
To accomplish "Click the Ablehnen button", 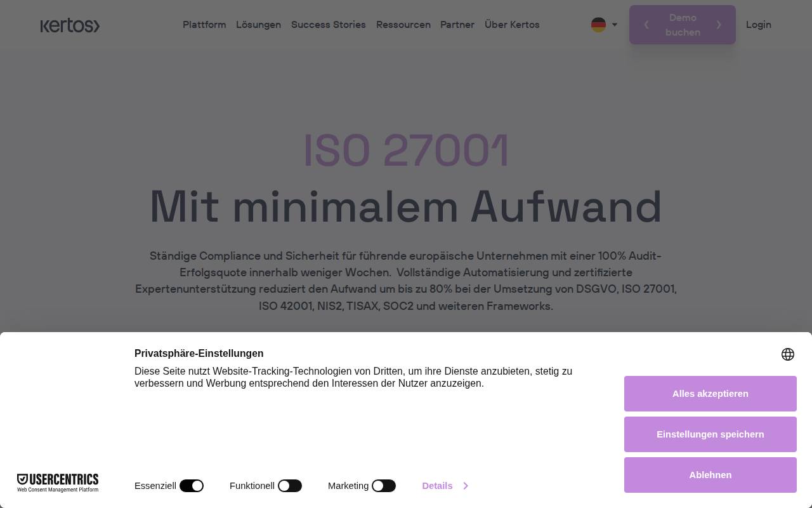I will point(710,475).
